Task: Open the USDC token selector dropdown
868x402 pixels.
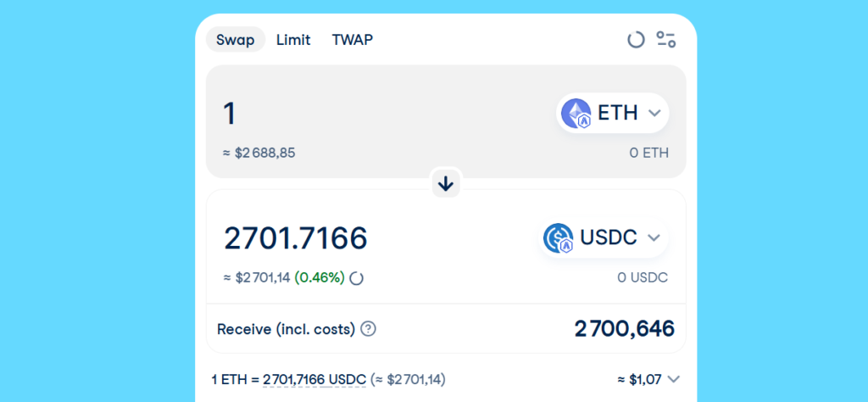Action: tap(654, 238)
